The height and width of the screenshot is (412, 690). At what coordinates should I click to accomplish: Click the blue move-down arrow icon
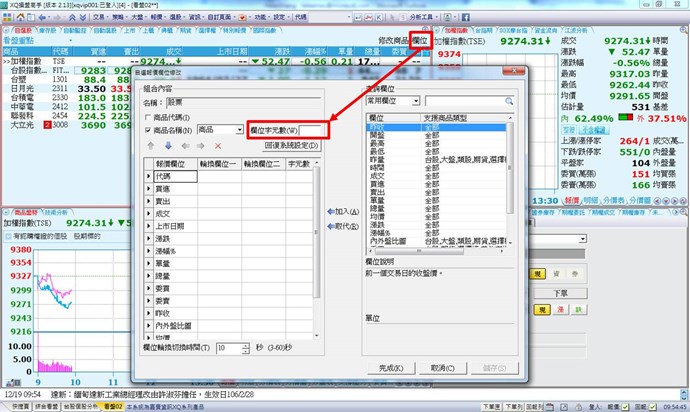pyautogui.click(x=169, y=145)
